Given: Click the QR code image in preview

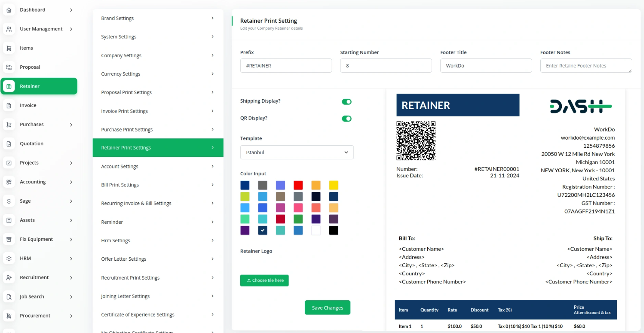Looking at the screenshot, I should (x=416, y=141).
